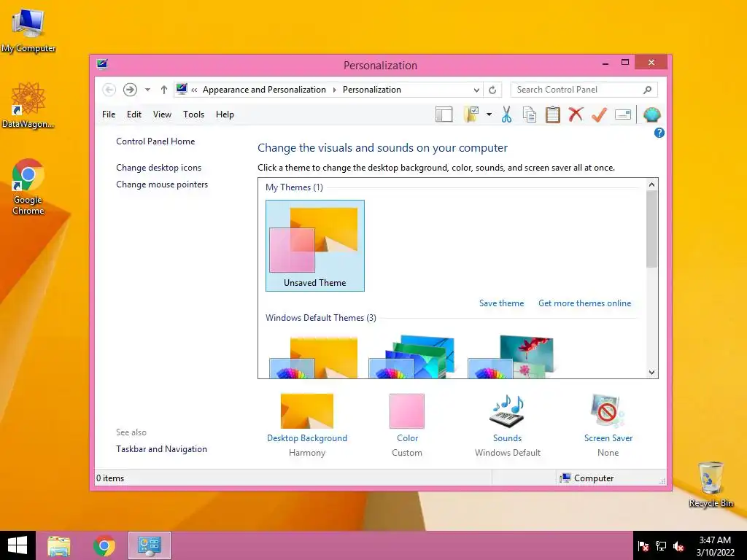Click the theme list scroll up arrow
This screenshot has height=560, width=747.
tap(651, 184)
